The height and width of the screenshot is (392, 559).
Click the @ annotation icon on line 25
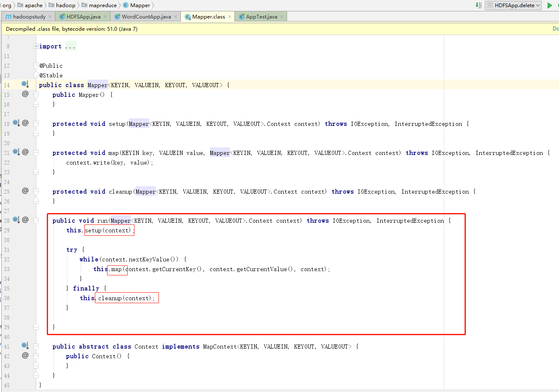[x=25, y=191]
